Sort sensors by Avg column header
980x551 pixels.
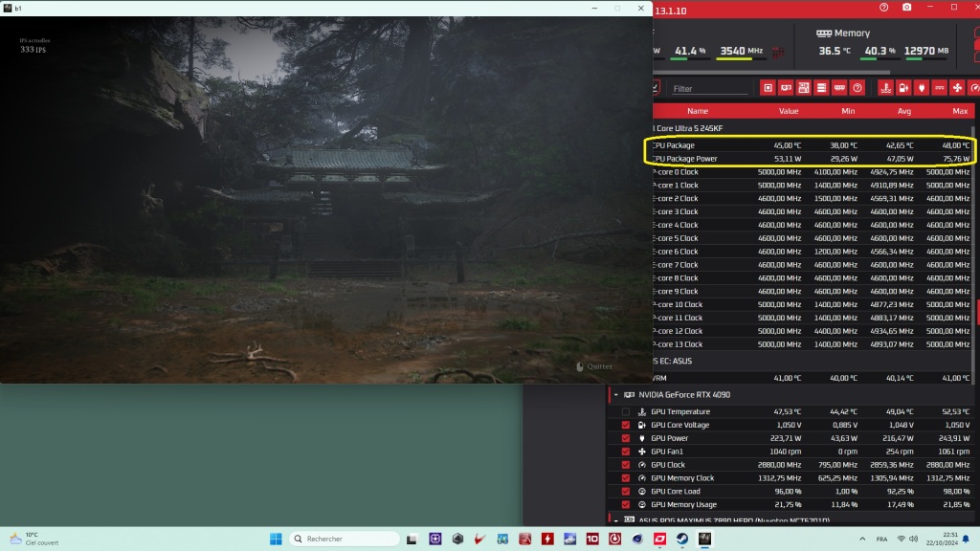[x=903, y=111]
